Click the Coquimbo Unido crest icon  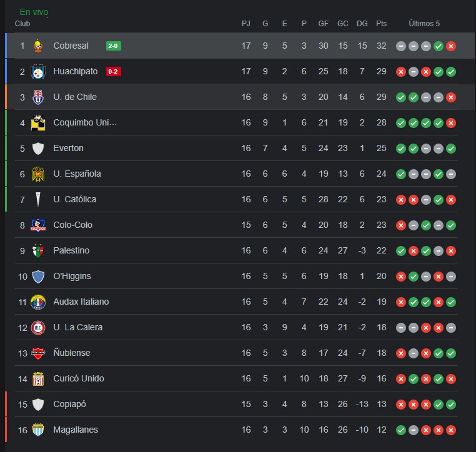tap(38, 123)
